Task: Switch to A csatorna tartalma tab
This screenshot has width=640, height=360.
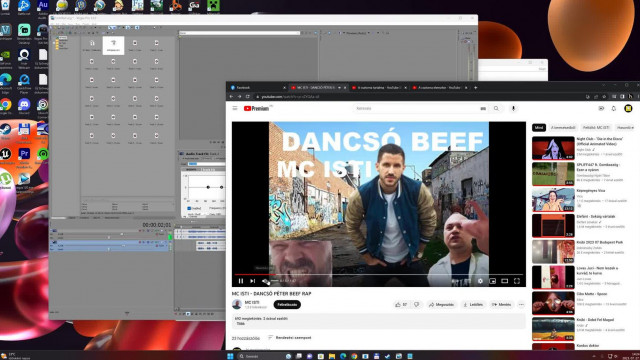Action: coord(378,87)
